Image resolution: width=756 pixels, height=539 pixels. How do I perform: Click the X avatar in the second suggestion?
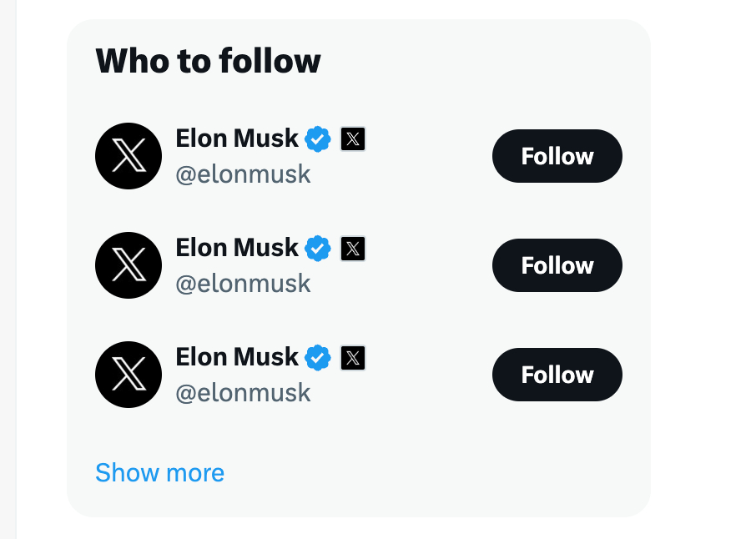(x=129, y=265)
